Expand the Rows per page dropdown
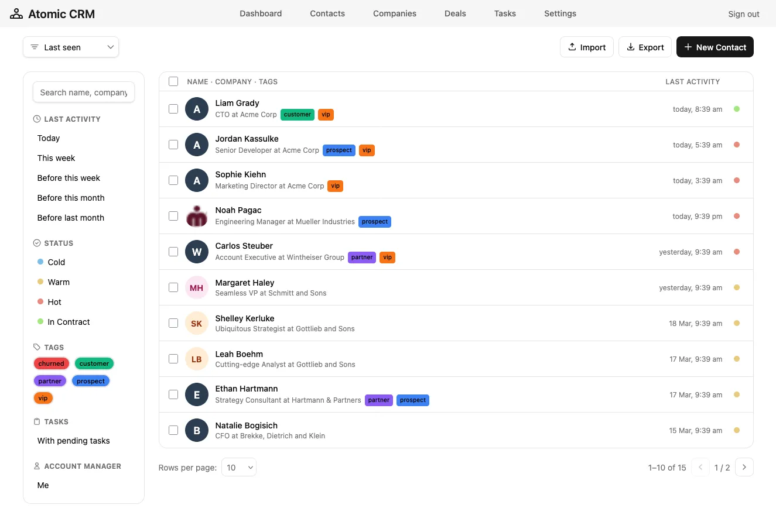 (239, 467)
